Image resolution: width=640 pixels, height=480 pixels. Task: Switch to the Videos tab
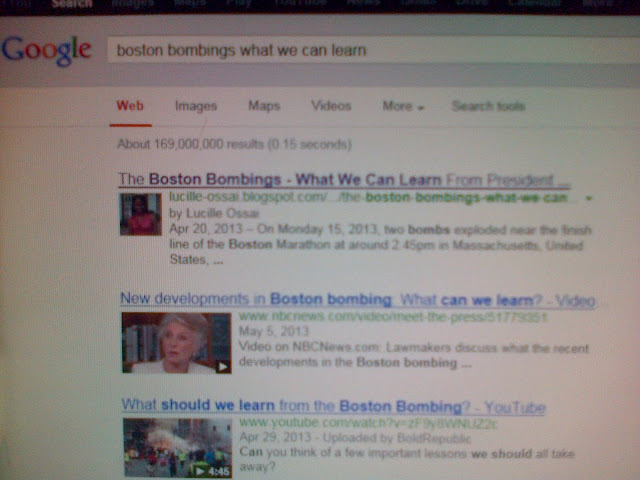(331, 106)
